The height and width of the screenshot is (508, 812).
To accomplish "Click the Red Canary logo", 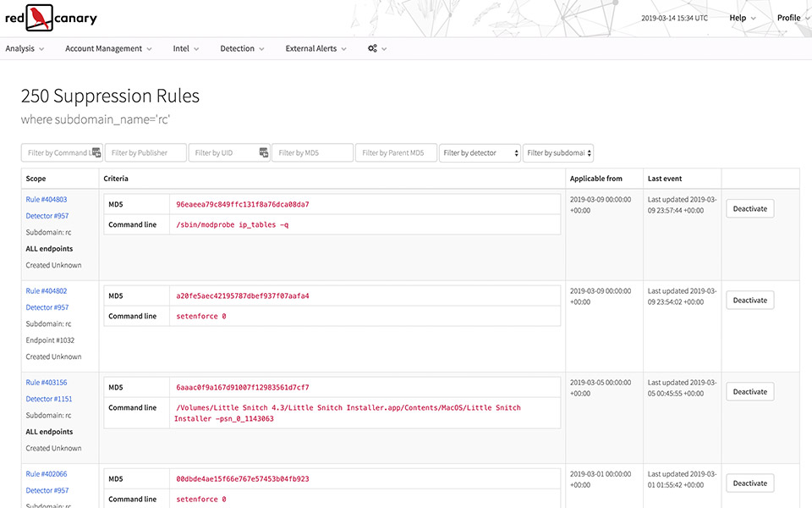I will 51,17.
